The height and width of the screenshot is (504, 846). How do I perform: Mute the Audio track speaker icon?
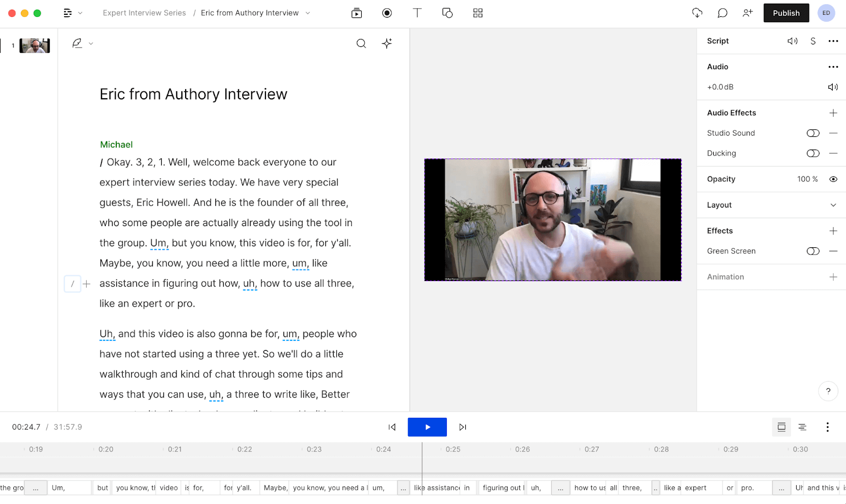tap(833, 87)
